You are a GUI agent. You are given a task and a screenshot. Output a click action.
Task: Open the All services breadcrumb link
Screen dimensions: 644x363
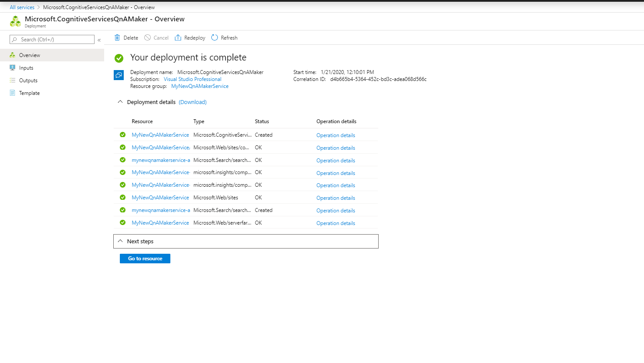[22, 7]
